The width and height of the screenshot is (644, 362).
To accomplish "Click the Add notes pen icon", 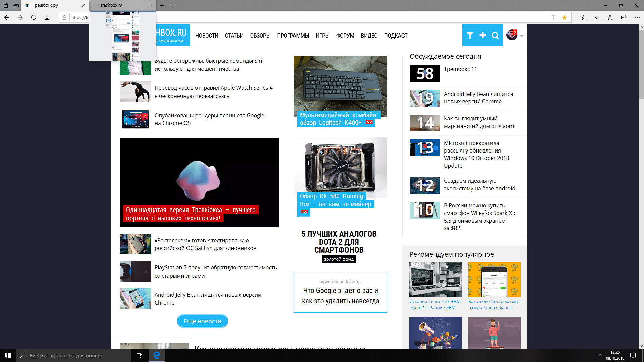I will click(x=610, y=17).
